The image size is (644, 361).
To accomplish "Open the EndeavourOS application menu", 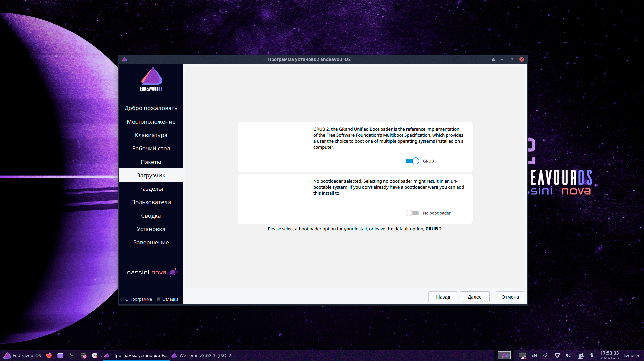I will click(x=22, y=355).
